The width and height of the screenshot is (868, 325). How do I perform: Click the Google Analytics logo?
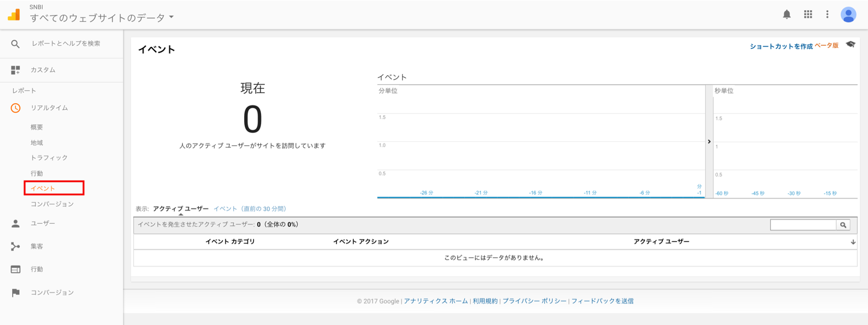click(14, 14)
